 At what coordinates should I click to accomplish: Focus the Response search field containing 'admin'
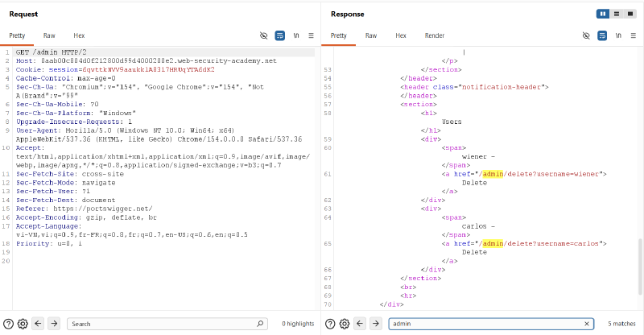491,324
